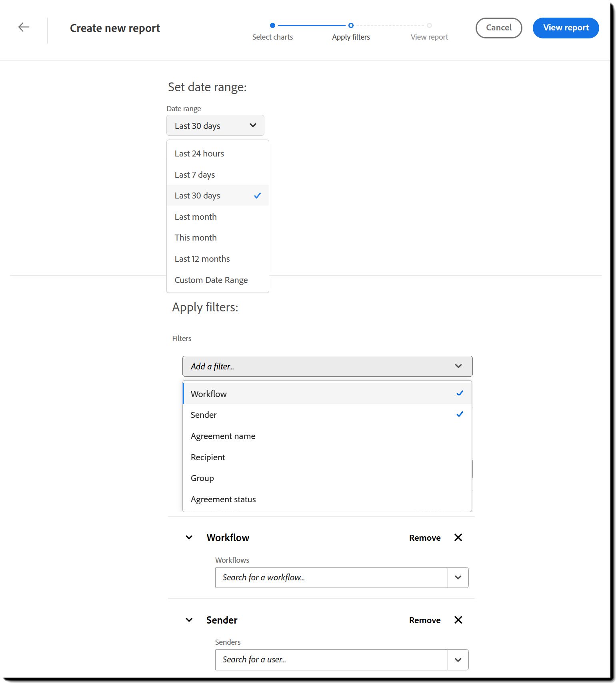Viewport: 616px width, 684px height.
Task: Open user search dropdown arrow
Action: click(458, 660)
